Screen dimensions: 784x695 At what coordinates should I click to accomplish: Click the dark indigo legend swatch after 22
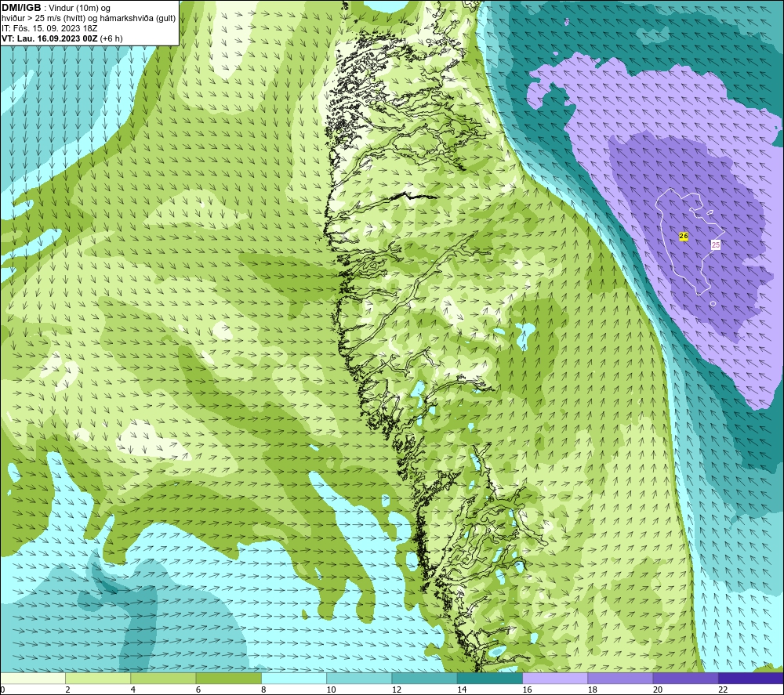[750, 679]
